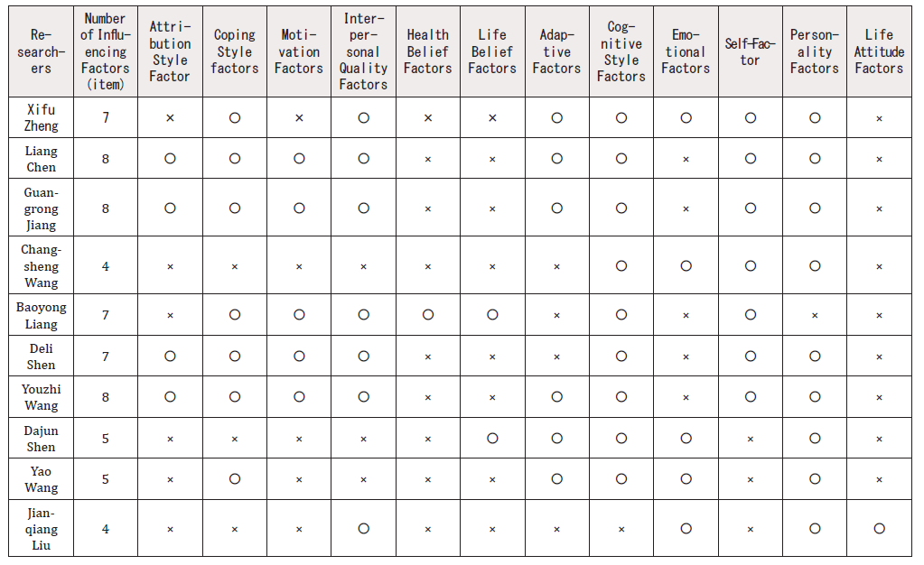The image size is (924, 565).
Task: Click circle for Baoyong Liang Health Belief Factors
Action: coord(428,315)
